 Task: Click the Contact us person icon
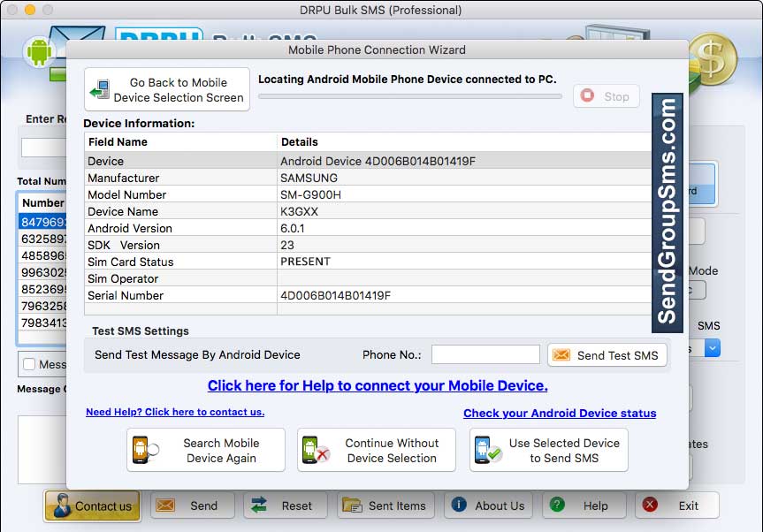(x=62, y=505)
